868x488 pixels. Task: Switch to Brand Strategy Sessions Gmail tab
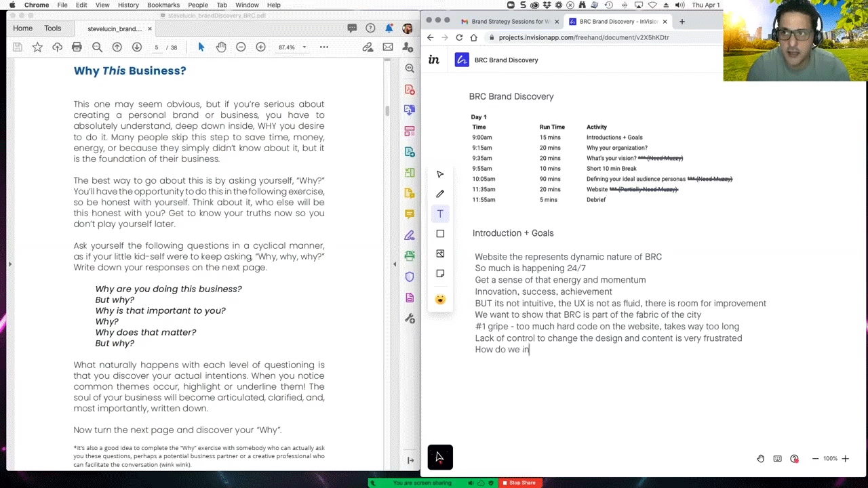(x=511, y=21)
